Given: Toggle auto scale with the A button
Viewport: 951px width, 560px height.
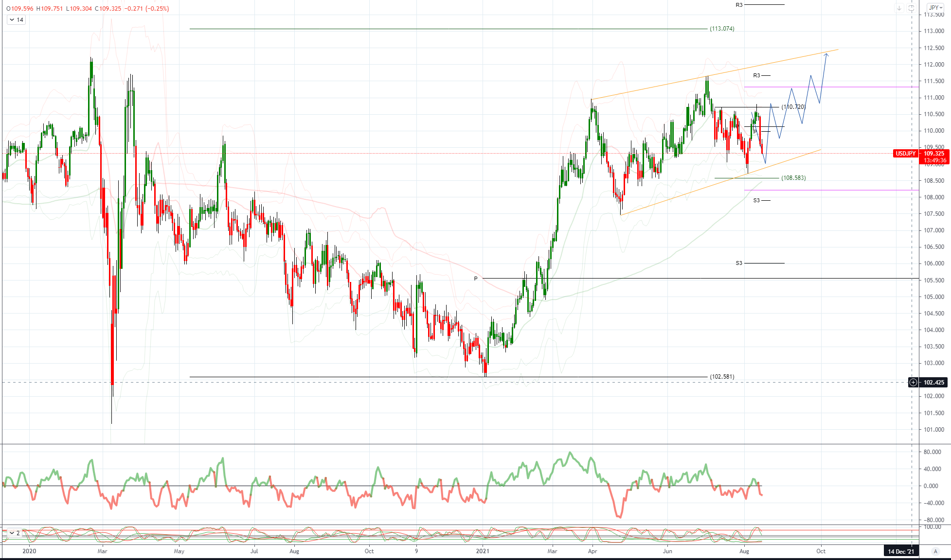Looking at the screenshot, I should [935, 551].
